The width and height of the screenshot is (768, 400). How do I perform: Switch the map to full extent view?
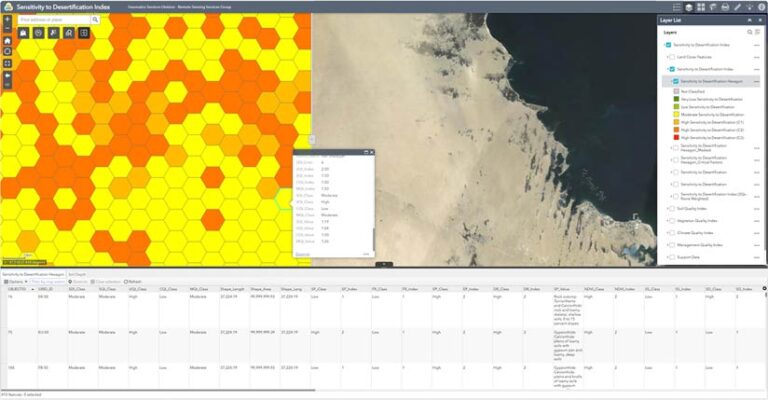coord(7,64)
